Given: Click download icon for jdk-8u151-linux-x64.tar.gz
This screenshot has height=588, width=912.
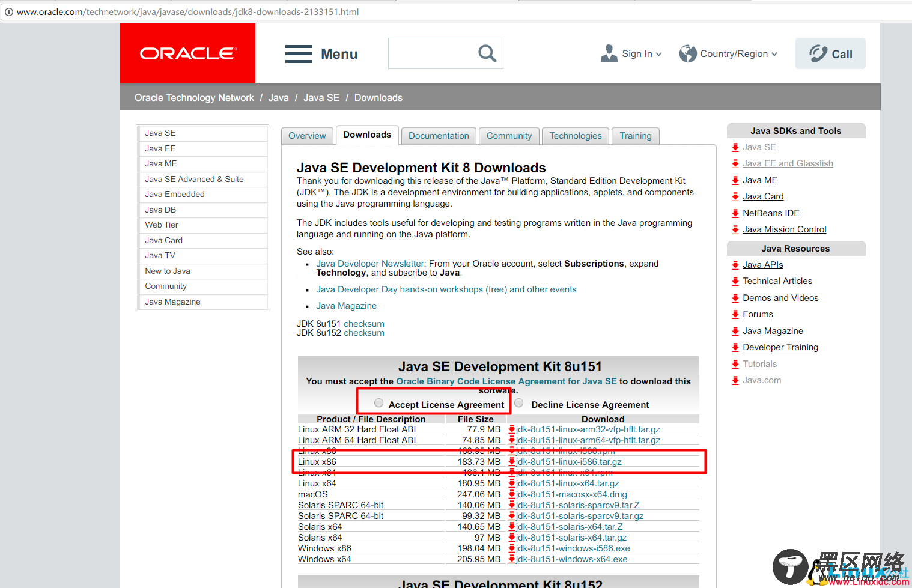Looking at the screenshot, I should coord(512,483).
